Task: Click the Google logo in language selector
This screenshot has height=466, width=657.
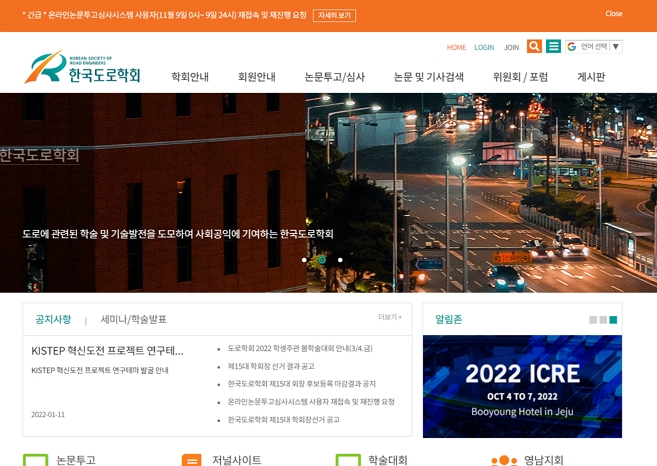Action: pyautogui.click(x=572, y=47)
